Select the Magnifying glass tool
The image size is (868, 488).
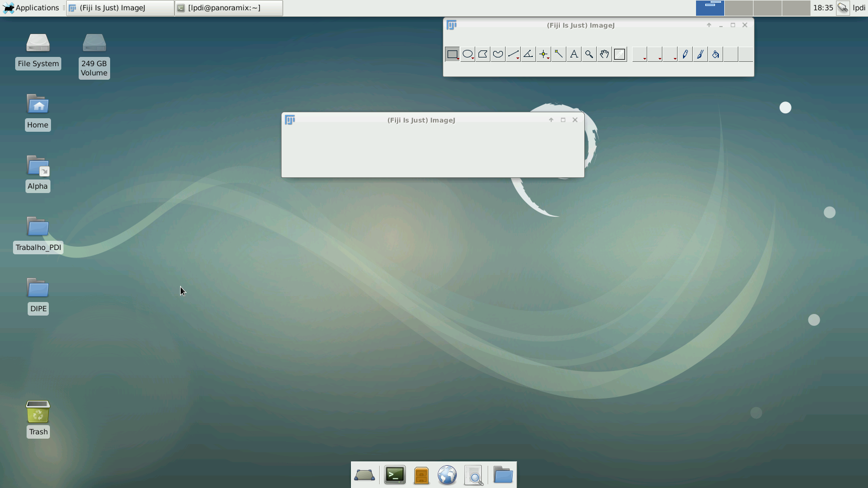point(589,54)
